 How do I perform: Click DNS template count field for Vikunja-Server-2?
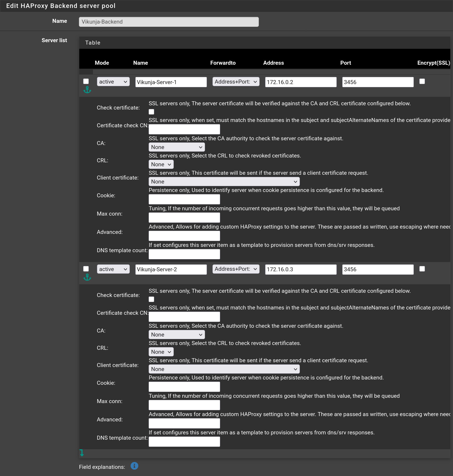[184, 442]
